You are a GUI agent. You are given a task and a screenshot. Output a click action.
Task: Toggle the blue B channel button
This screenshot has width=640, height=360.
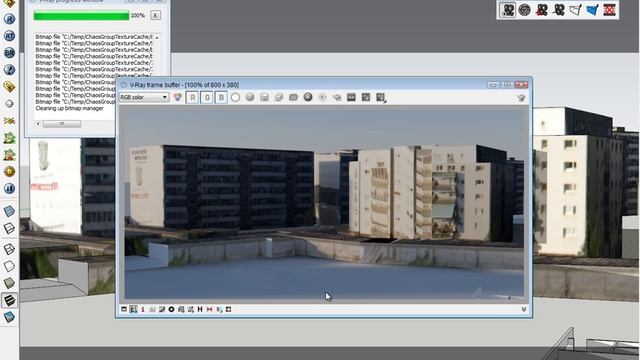221,98
